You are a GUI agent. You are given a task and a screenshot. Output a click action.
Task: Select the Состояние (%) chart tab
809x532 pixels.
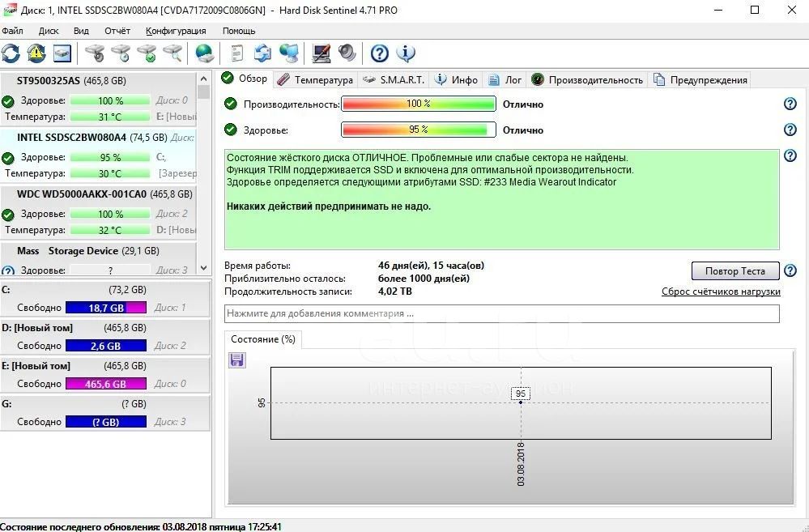point(263,339)
